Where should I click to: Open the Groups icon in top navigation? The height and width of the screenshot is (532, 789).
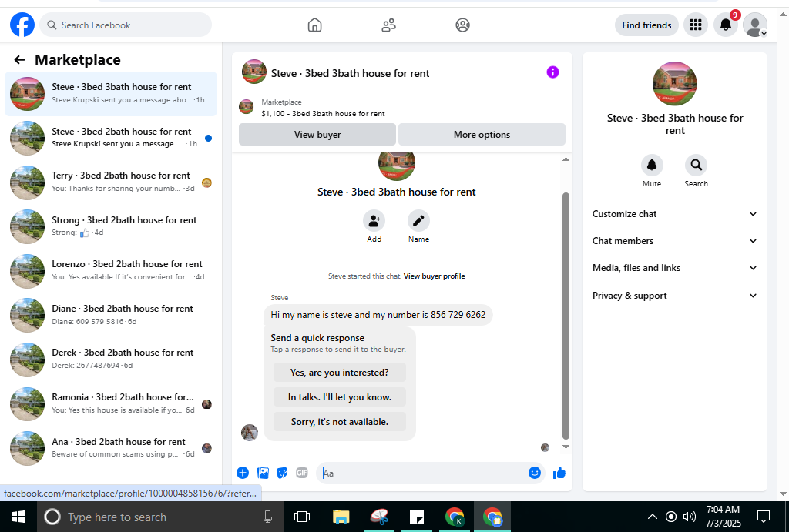click(x=462, y=25)
